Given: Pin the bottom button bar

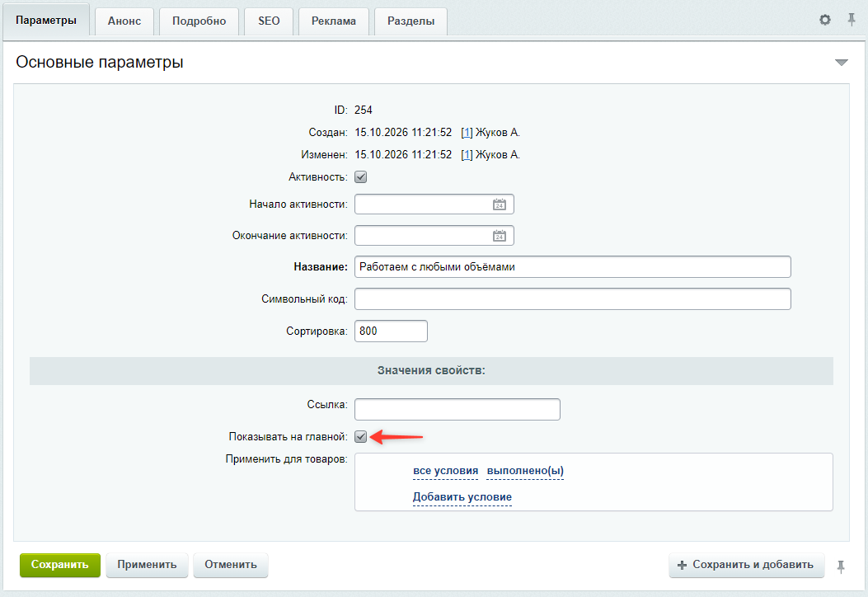Looking at the screenshot, I should coord(841,566).
